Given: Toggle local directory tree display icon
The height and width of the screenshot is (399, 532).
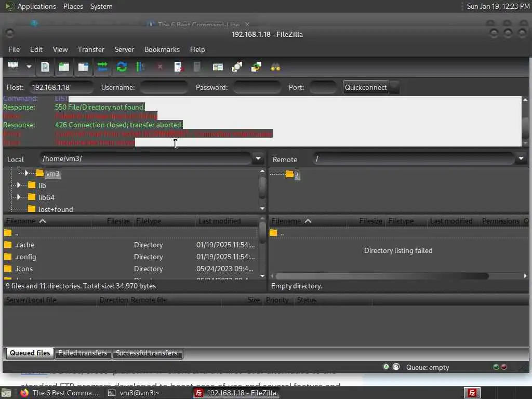Looking at the screenshot, I should point(64,66).
